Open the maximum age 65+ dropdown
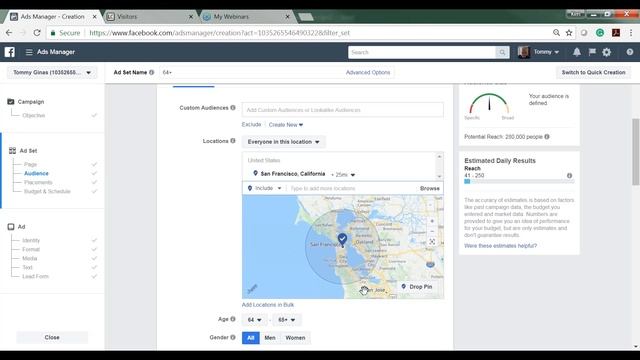640x360 pixels. click(287, 320)
